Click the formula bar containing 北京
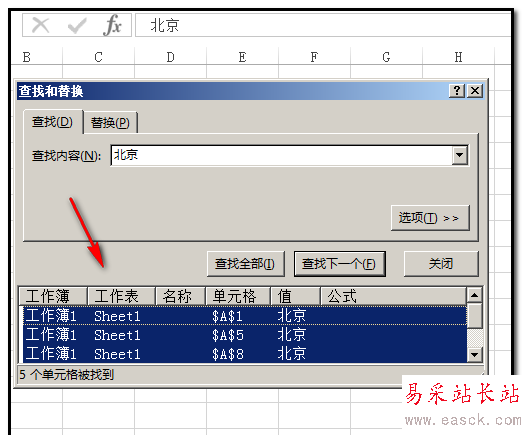522x435 pixels. tap(323, 25)
